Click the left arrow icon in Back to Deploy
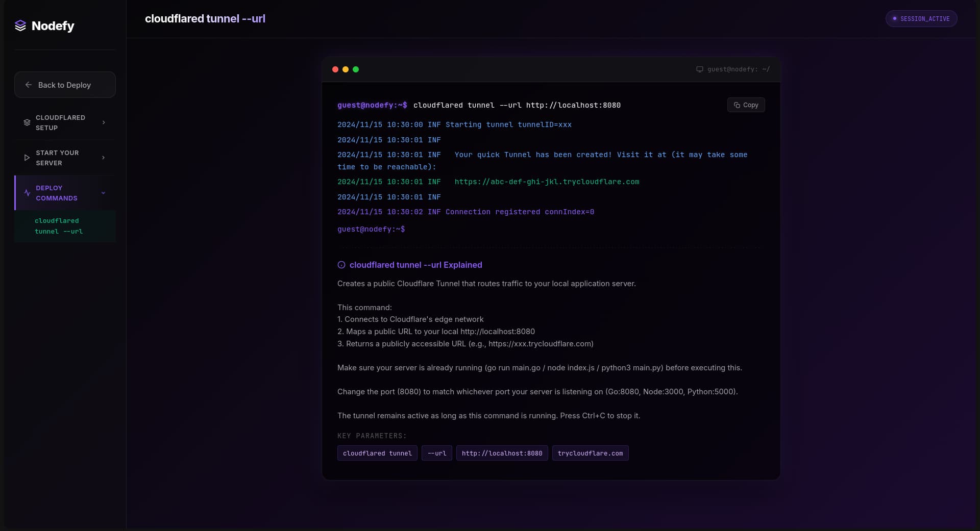This screenshot has height=531, width=980. pos(29,85)
